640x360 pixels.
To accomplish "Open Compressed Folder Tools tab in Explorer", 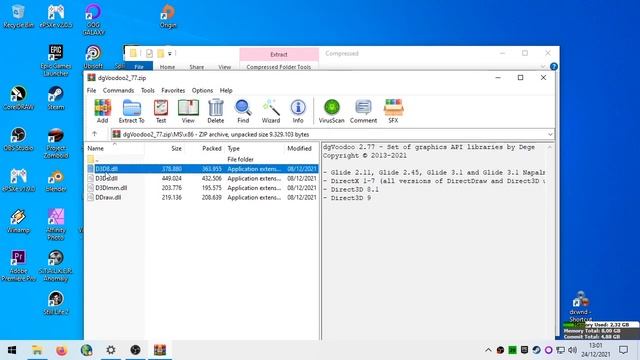I will click(279, 67).
